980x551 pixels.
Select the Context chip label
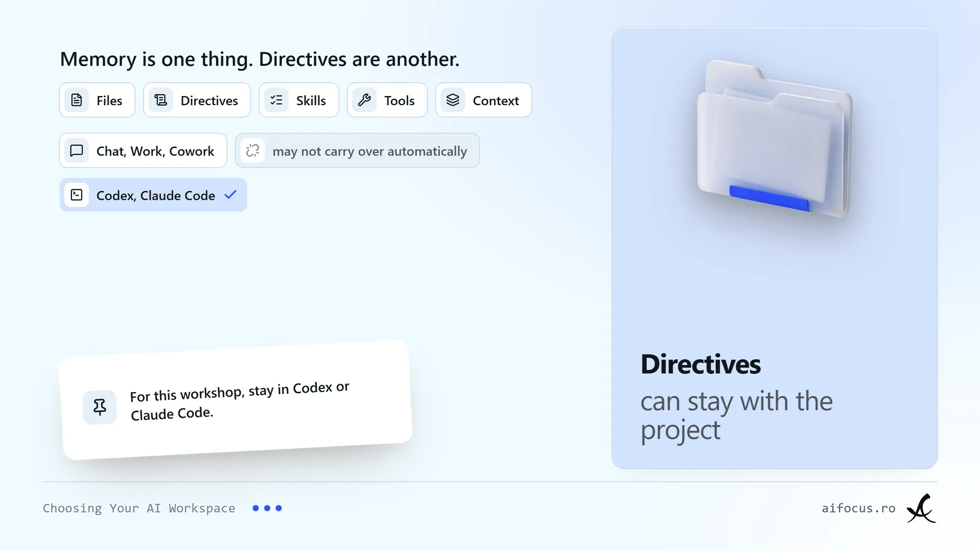496,100
